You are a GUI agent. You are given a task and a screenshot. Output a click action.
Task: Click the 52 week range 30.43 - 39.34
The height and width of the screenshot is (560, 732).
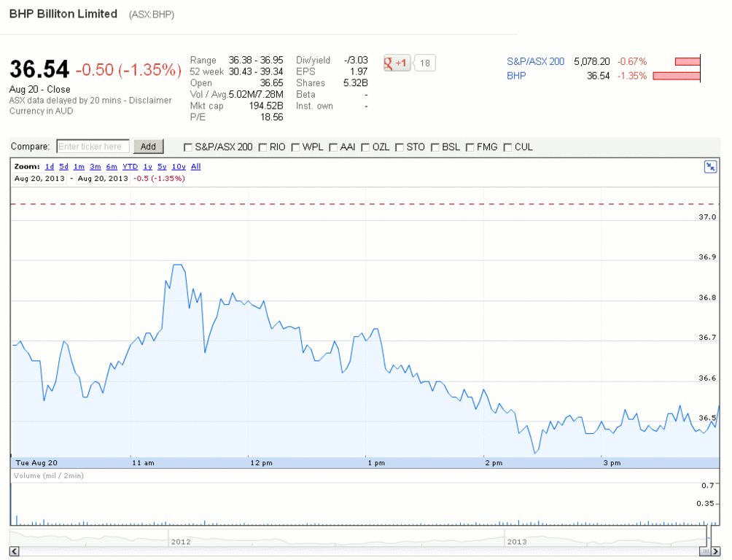click(x=256, y=71)
